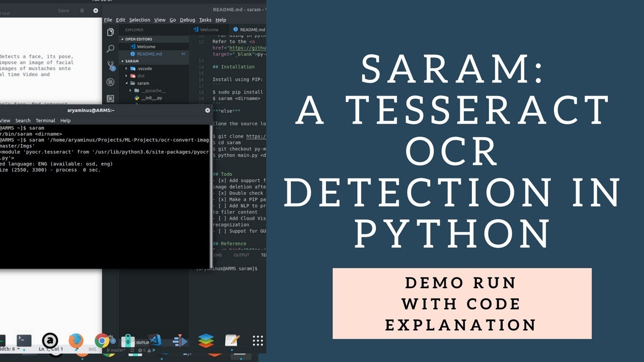644x362 pixels.
Task: Open the Go menu in VS Code
Action: 173,20
